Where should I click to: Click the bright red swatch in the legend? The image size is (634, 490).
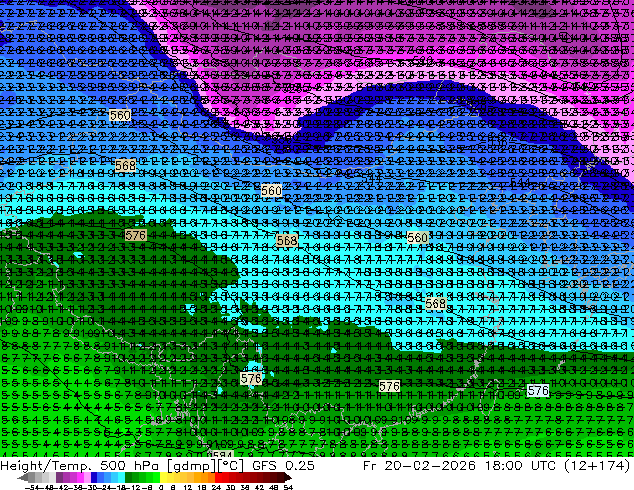coord(218,478)
